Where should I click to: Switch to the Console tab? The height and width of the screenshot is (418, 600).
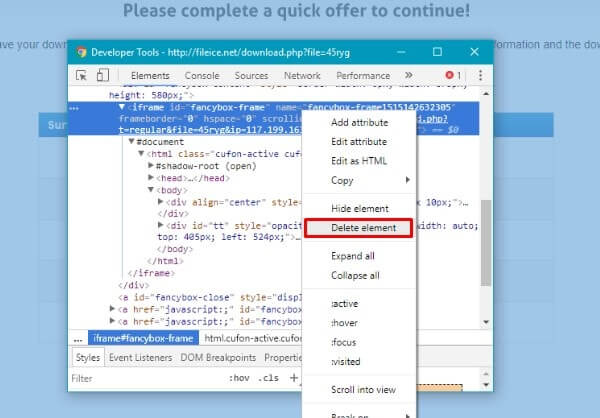point(202,76)
